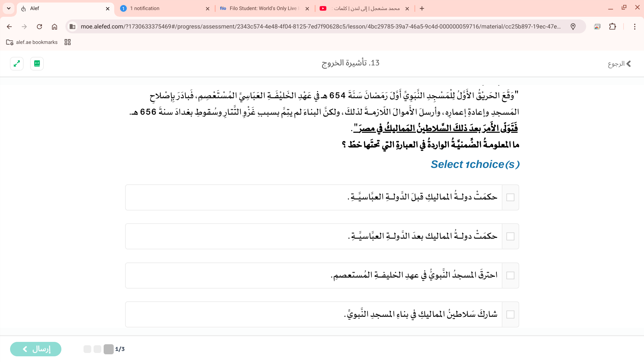Open Chrome three-dot menu

point(634,26)
